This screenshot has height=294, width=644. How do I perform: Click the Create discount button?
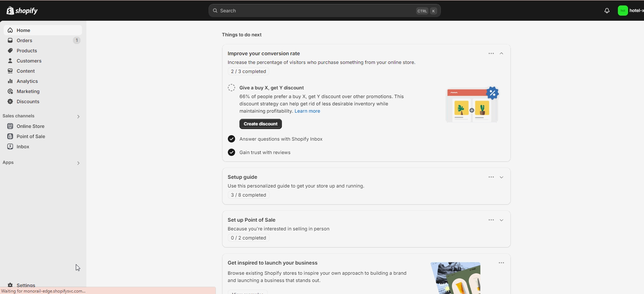(x=261, y=124)
